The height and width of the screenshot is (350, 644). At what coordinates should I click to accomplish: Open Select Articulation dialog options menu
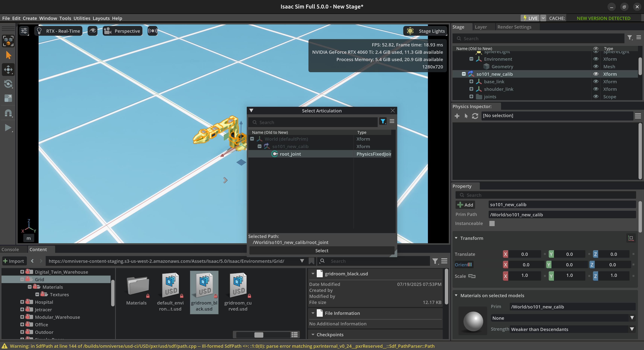point(392,121)
